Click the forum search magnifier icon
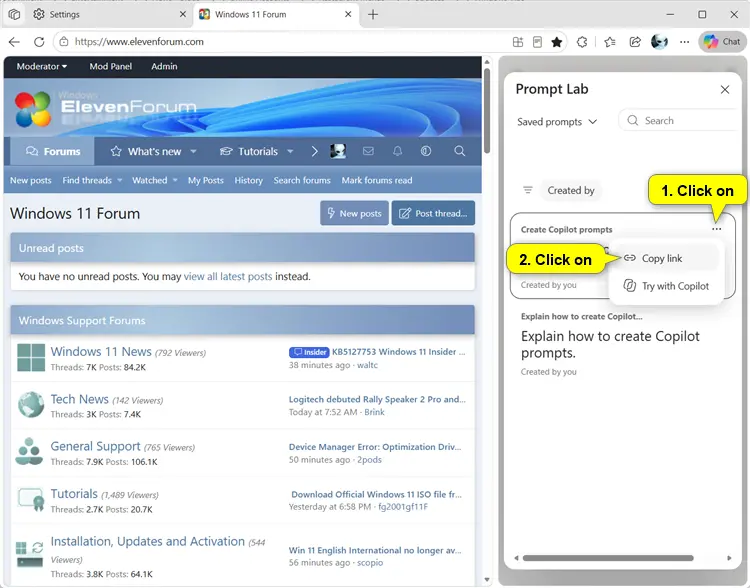Viewport: 750px width, 588px height. [459, 151]
